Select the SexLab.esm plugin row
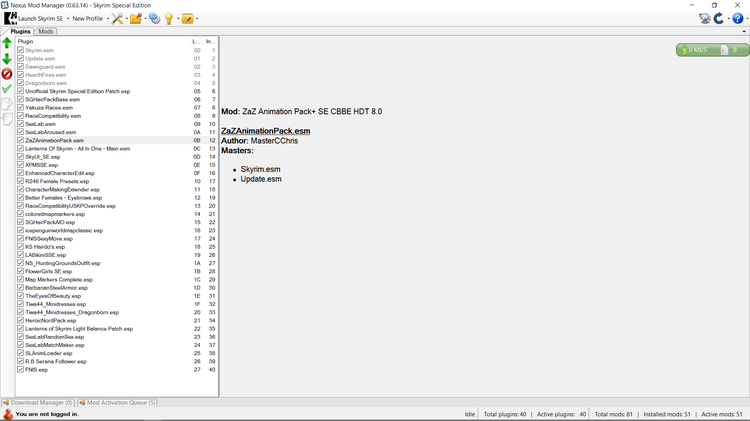The width and height of the screenshot is (750, 421). point(117,124)
